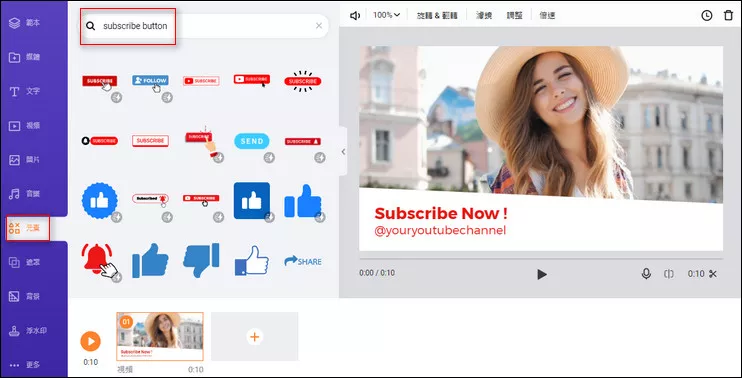Add a new scene with plus button
This screenshot has width=742, height=378.
255,337
